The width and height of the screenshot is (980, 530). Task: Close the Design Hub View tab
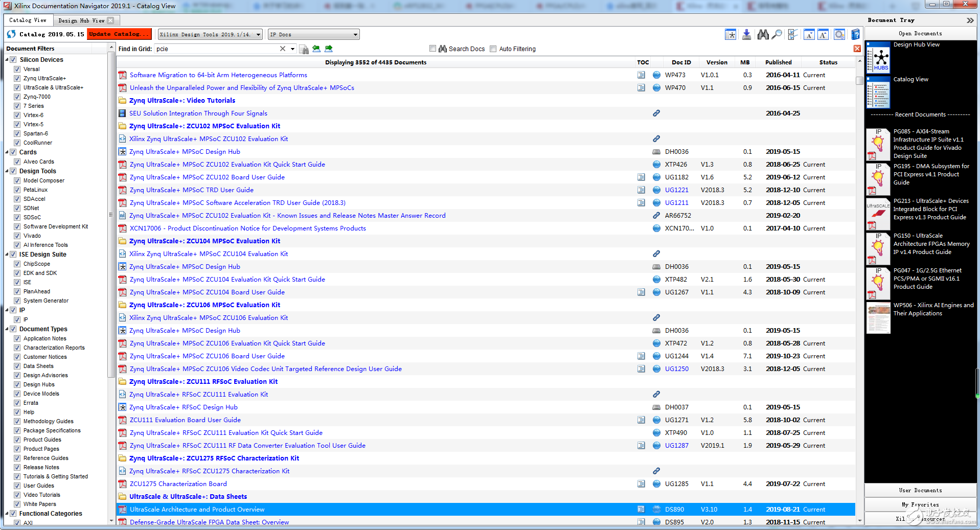point(110,20)
